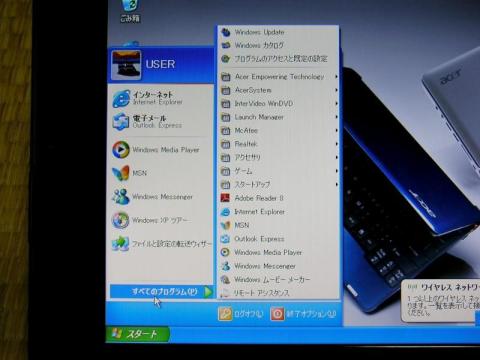The image size is (480, 360).
Task: Click Windows ムービー メーカー text label
Action: pos(272,280)
